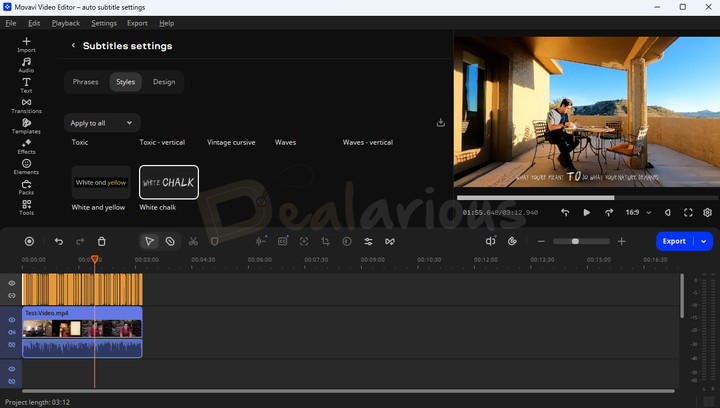
Task: Open the Text panel in sidebar
Action: (x=26, y=85)
